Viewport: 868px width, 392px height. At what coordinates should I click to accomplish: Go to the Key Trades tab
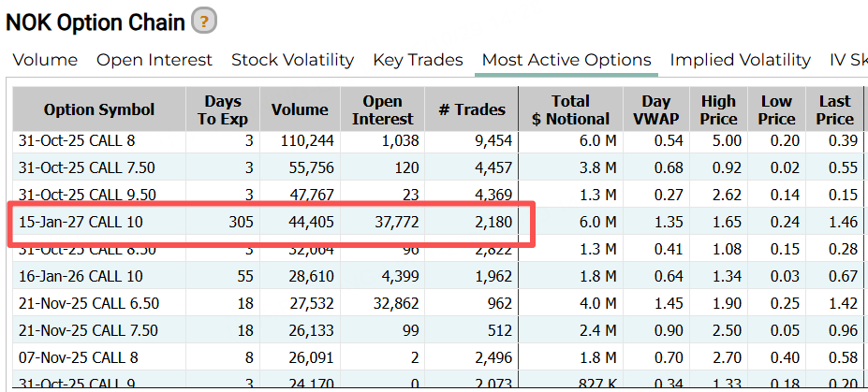(418, 60)
